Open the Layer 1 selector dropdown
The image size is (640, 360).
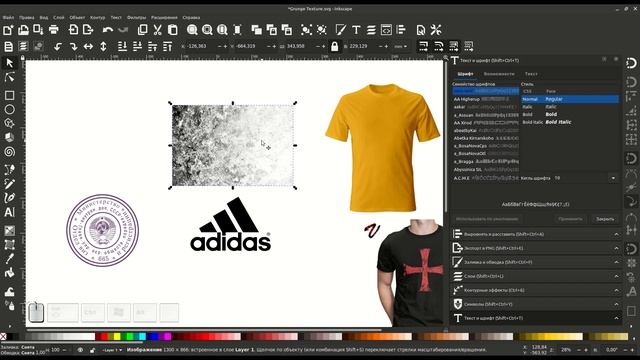tap(112, 350)
